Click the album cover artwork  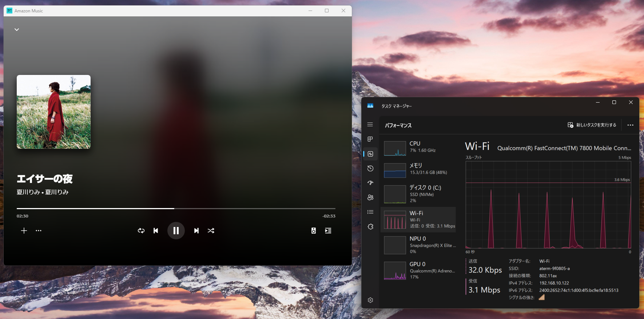pyautogui.click(x=53, y=112)
